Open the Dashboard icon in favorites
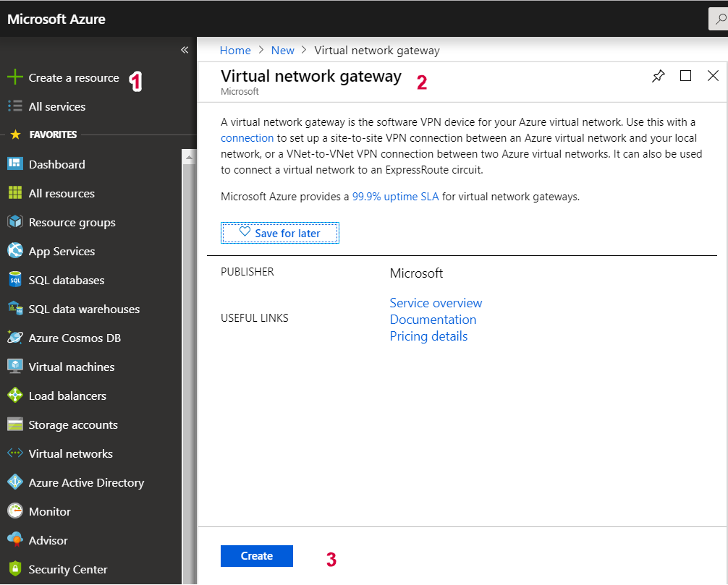This screenshot has height=585, width=728. [x=15, y=164]
